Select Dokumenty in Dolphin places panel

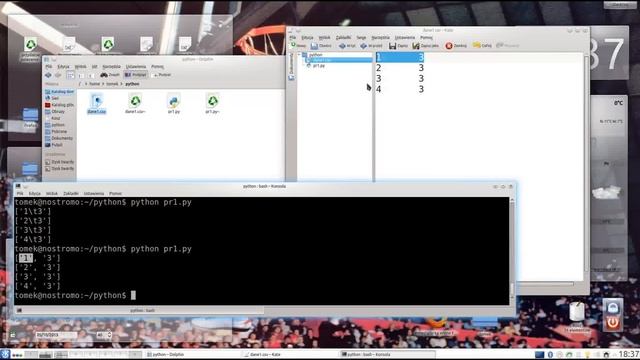[x=60, y=138]
